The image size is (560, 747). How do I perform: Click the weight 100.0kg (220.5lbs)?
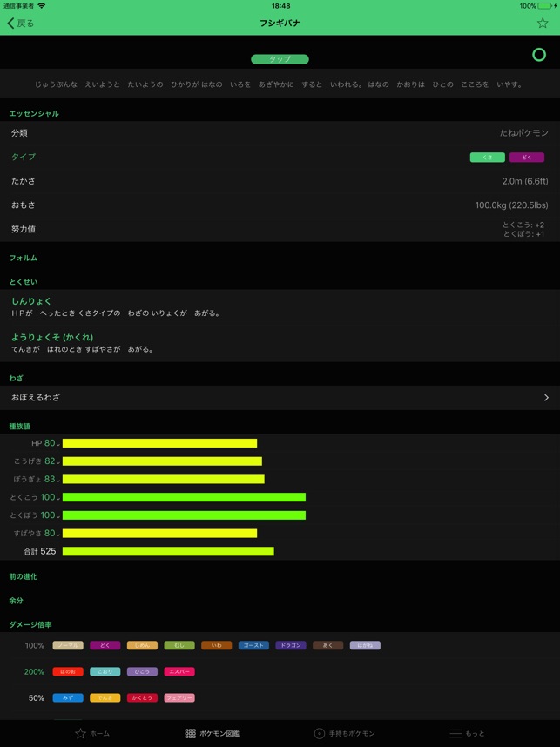tap(511, 205)
